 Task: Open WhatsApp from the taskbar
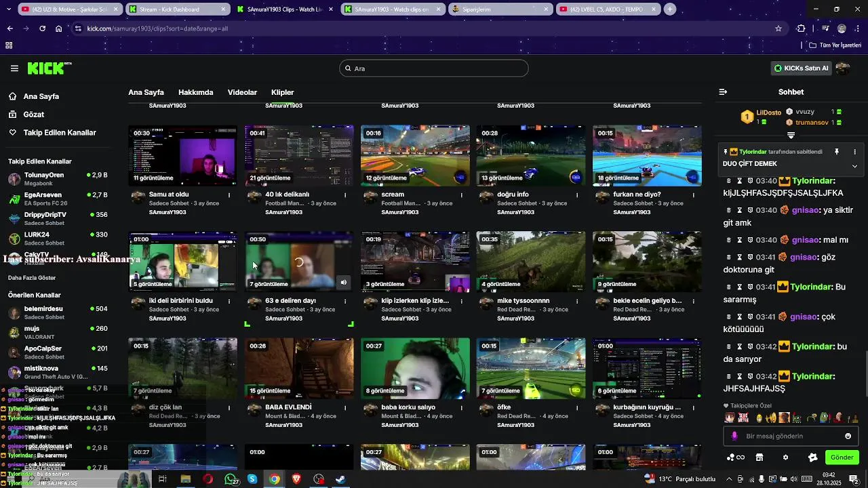click(231, 479)
